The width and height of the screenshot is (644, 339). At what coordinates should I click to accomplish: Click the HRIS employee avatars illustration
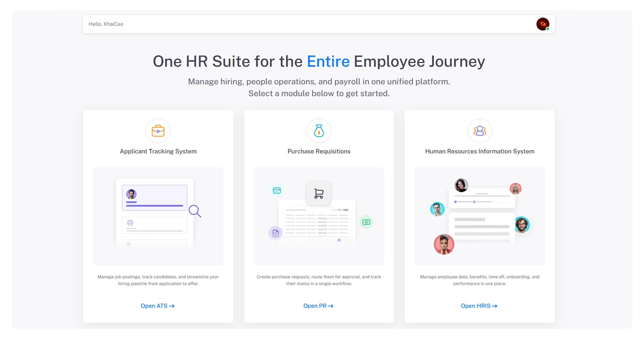(x=480, y=216)
